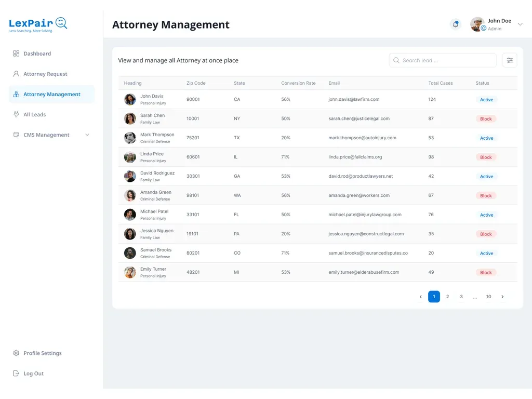This screenshot has width=532, height=399.
Task: Click the All Leads icon
Action: 16,115
